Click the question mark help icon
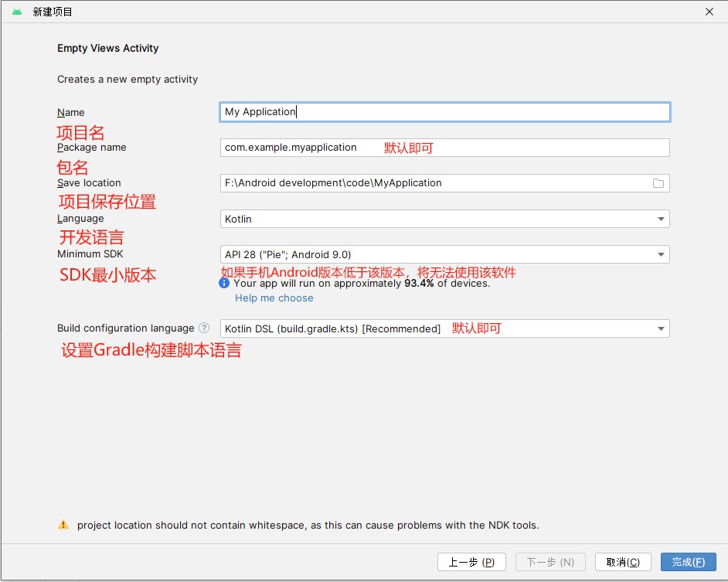Viewport: 728px width, 582px height. (204, 328)
